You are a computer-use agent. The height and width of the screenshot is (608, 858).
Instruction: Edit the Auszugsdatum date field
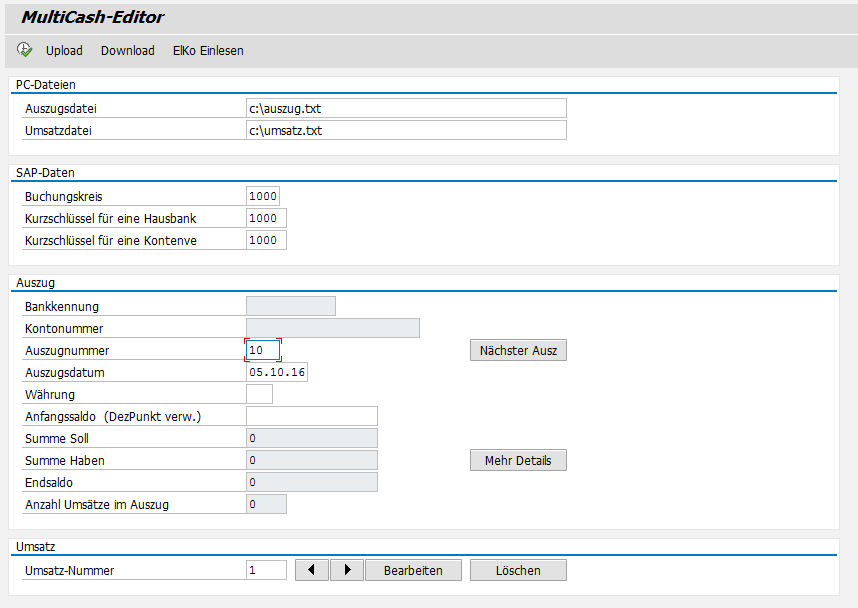pyautogui.click(x=277, y=373)
